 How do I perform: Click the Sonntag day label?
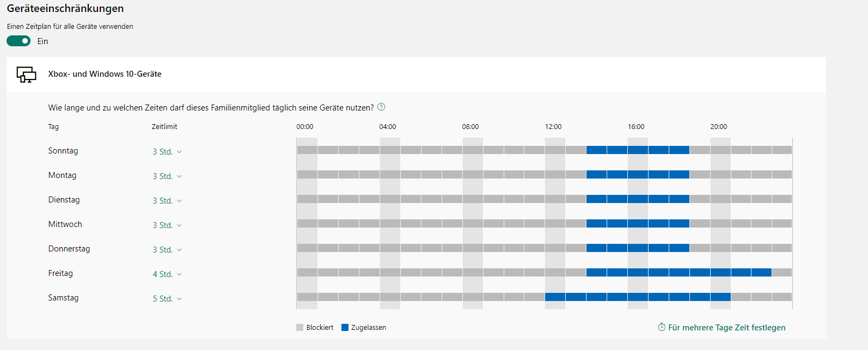pyautogui.click(x=63, y=151)
